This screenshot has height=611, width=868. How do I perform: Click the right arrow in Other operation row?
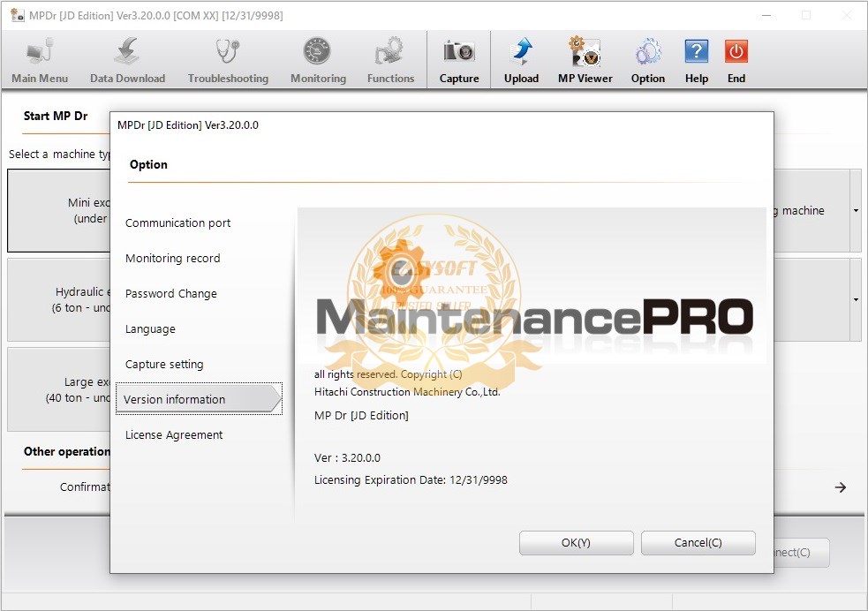click(841, 487)
